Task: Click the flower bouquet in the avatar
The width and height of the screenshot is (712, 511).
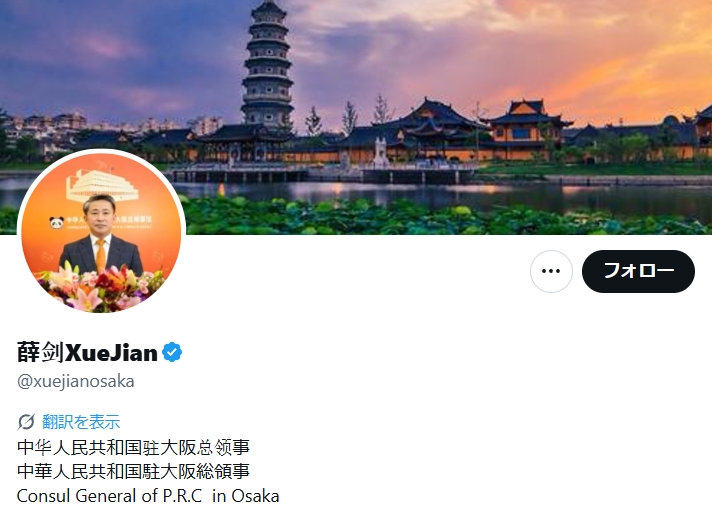Action: [x=101, y=288]
